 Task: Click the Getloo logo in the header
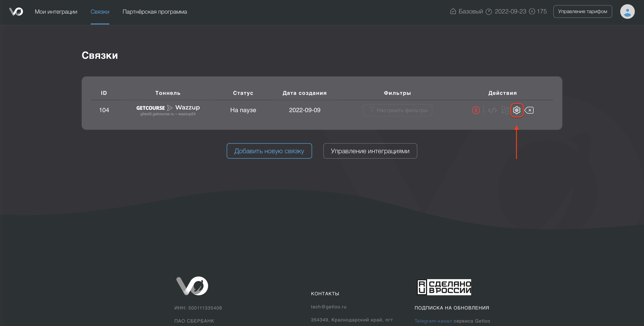coord(16,12)
